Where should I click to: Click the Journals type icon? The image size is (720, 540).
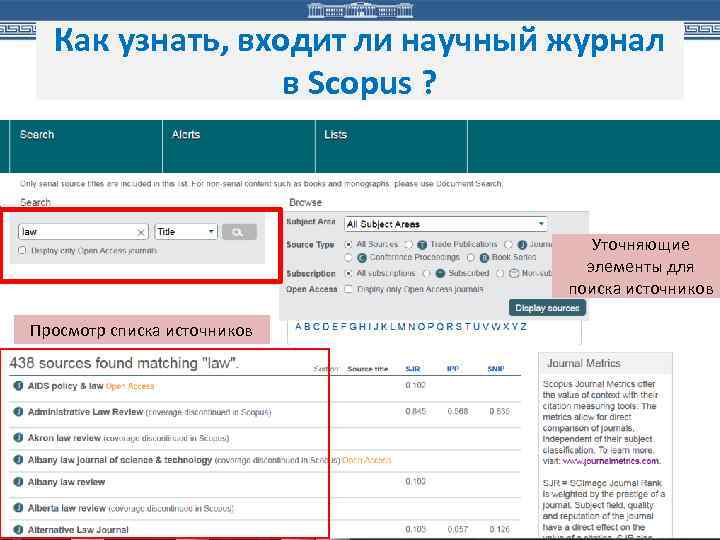coord(522,245)
